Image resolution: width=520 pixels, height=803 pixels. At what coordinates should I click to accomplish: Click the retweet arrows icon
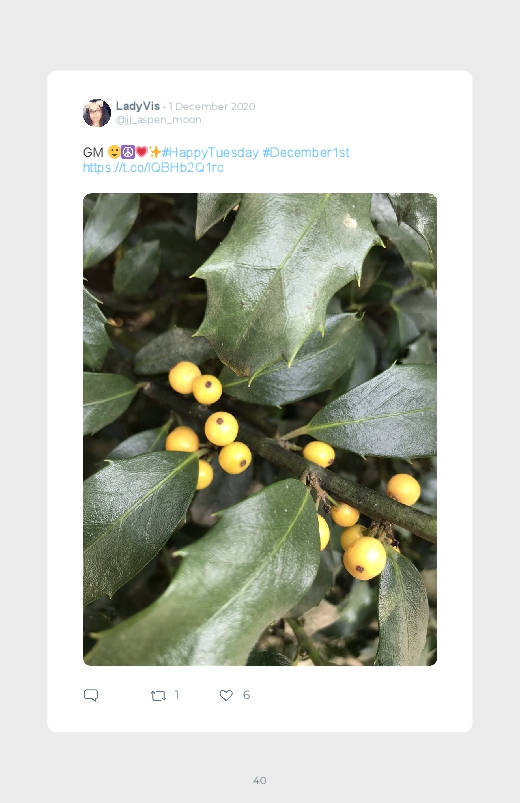click(x=158, y=695)
